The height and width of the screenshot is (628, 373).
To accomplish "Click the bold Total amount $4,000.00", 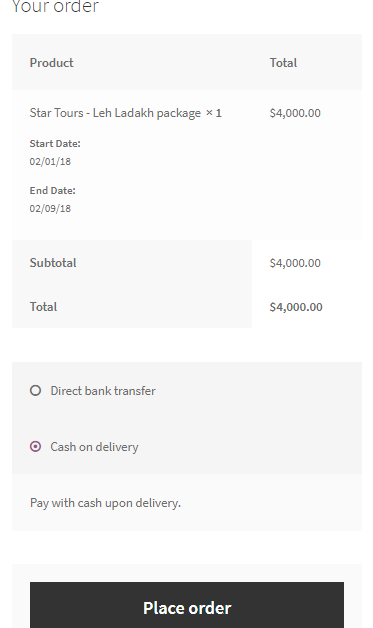I will (296, 307).
